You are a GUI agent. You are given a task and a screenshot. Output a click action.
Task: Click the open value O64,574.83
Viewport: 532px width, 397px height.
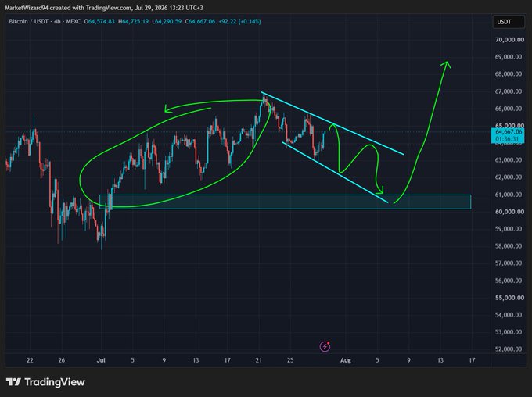(99, 21)
